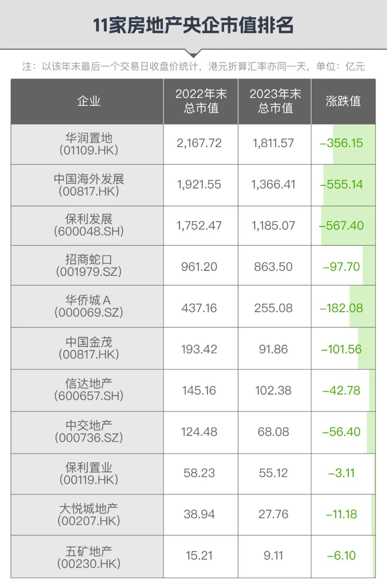The width and height of the screenshot is (387, 588).
Task: Click the title 11家房地产央企市值排名
Action: coord(193,25)
